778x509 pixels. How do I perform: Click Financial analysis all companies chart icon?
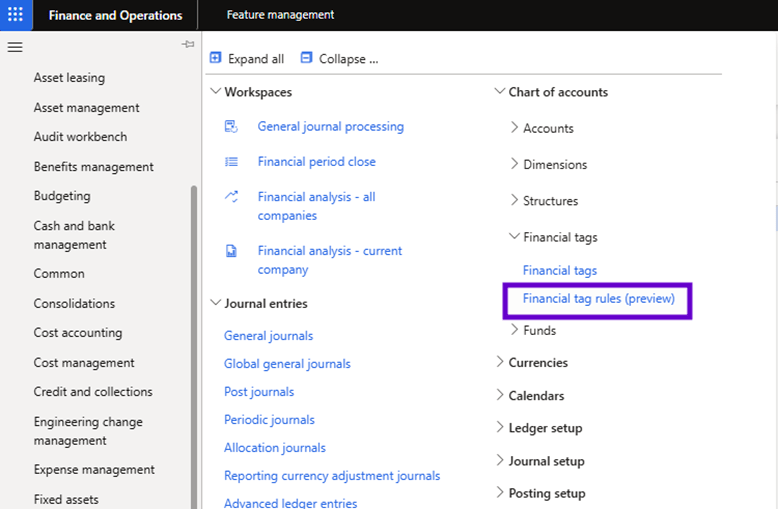point(231,197)
